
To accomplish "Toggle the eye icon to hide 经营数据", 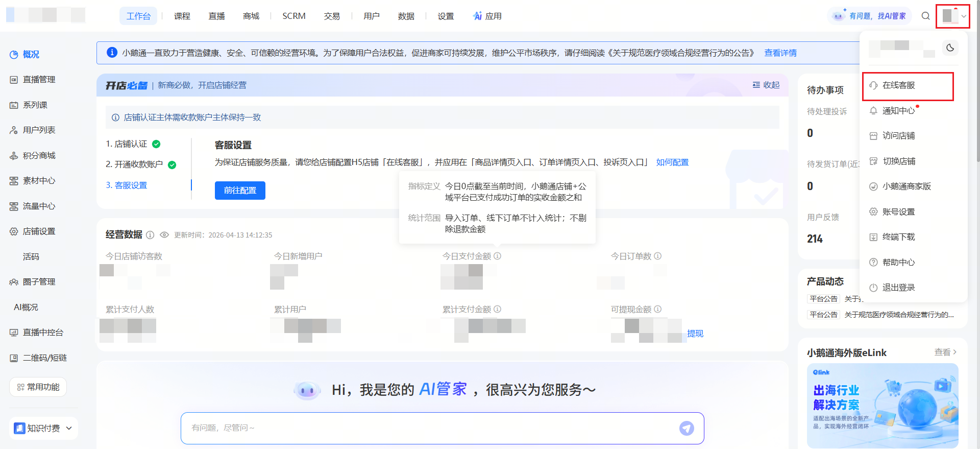I will 164,235.
